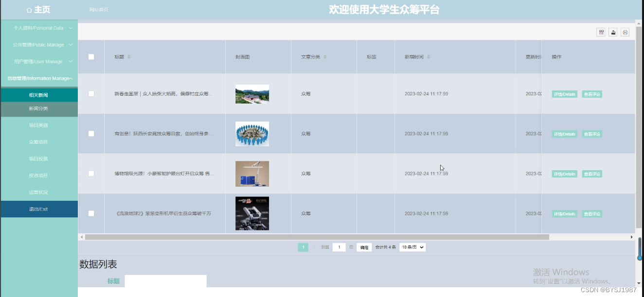This screenshot has width=644, height=297.
Task: Click 详情/Details for 博物馆级光源 row
Action: [564, 174]
